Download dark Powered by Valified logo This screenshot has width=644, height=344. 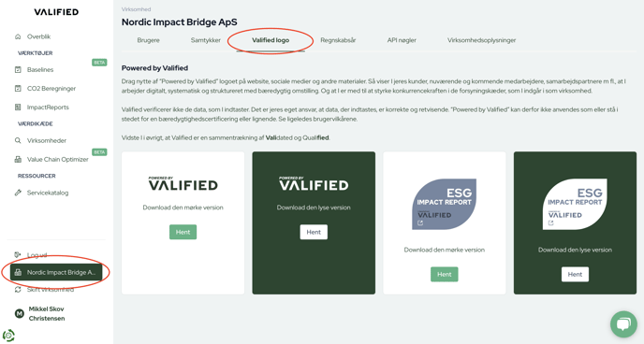pyautogui.click(x=183, y=232)
